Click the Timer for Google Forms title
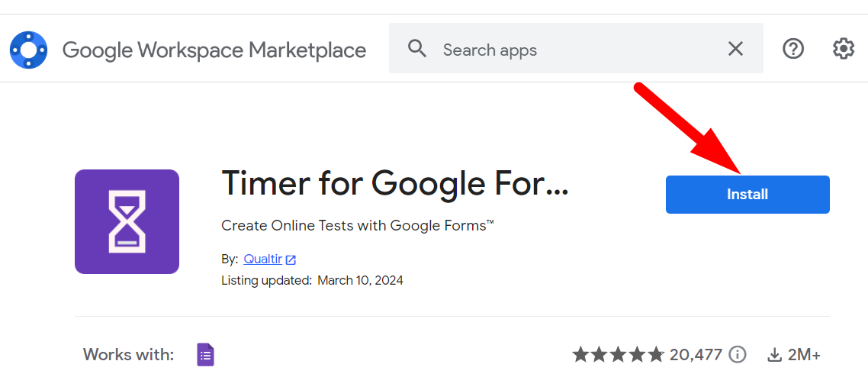 (x=394, y=184)
